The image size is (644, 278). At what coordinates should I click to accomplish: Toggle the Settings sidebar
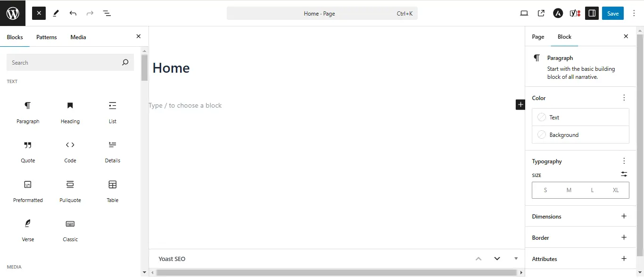pos(592,13)
